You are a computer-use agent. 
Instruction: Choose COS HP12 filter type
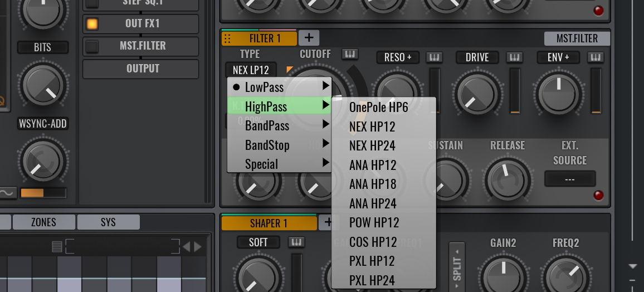click(x=384, y=242)
